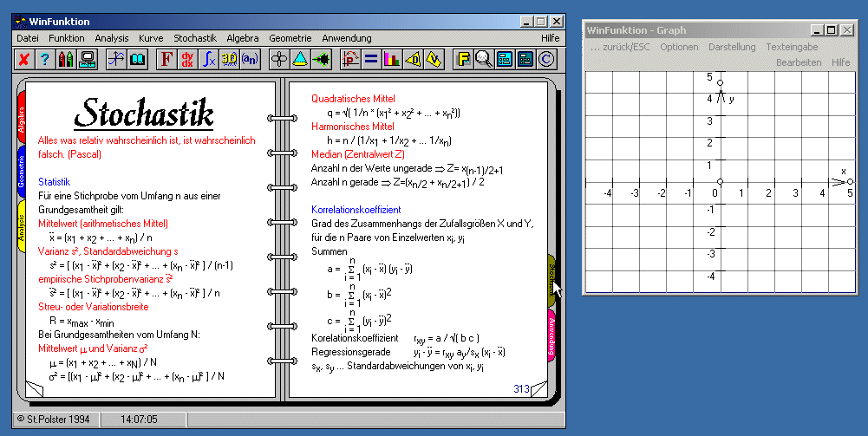Open the dy/dx derivative icon
Image resolution: width=868 pixels, height=436 pixels.
tap(187, 59)
